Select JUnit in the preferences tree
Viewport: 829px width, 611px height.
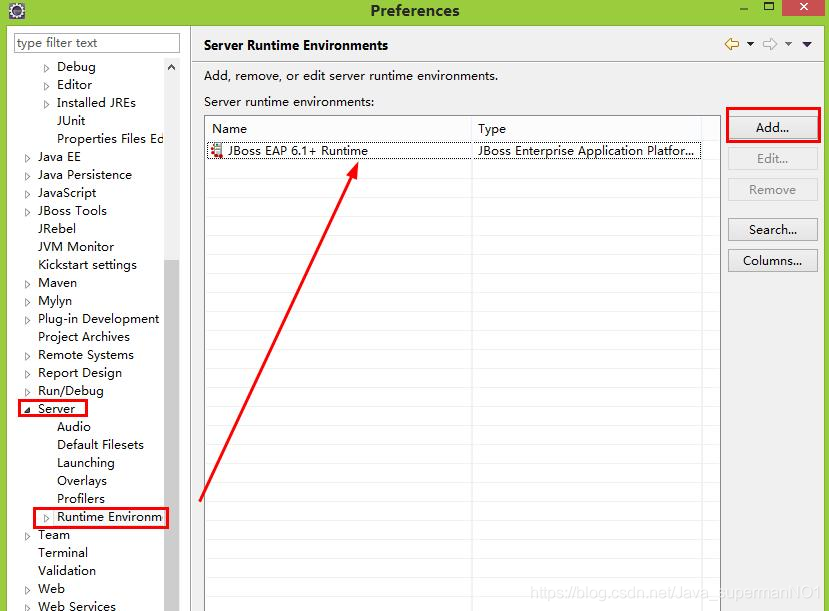point(71,121)
